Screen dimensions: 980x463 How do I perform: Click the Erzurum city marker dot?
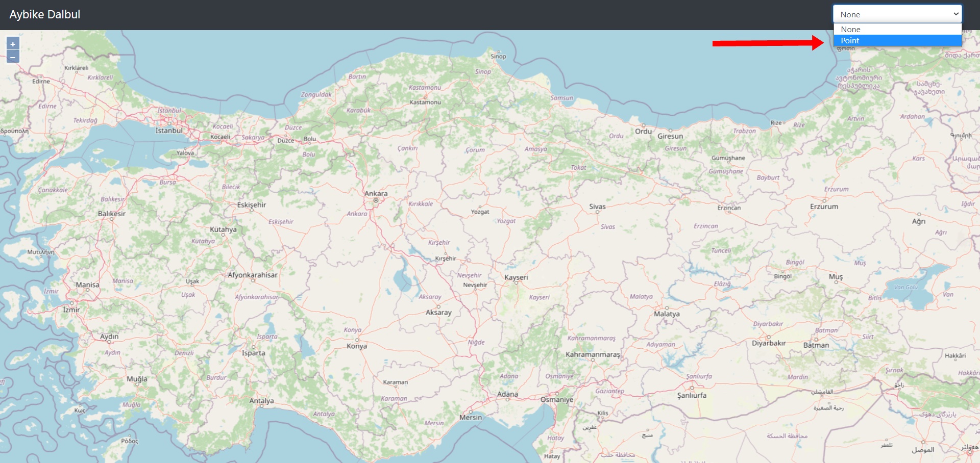click(824, 200)
